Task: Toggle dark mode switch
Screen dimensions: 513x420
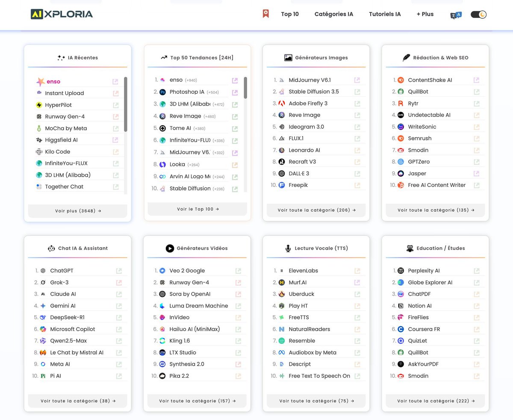Action: [478, 15]
